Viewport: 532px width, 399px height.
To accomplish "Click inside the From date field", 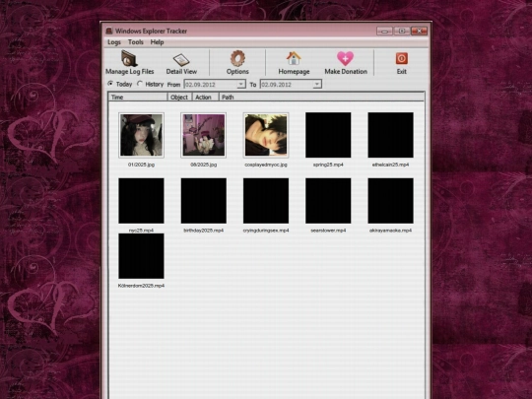I will pyautogui.click(x=211, y=84).
